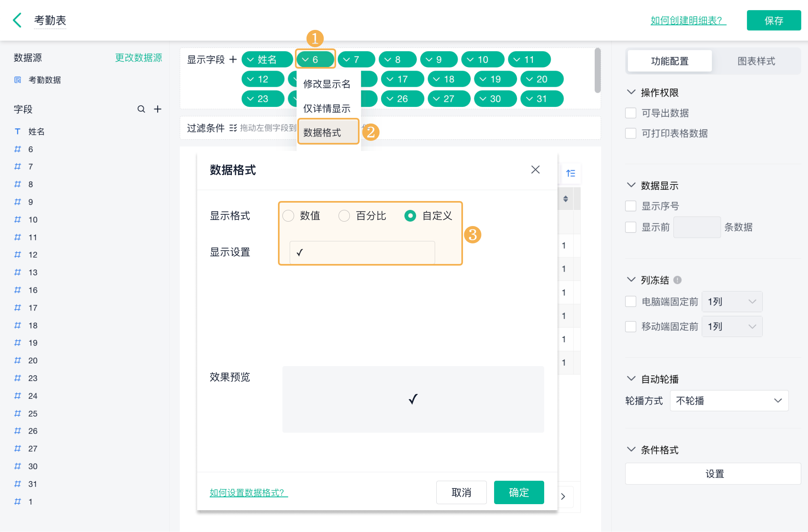Click number icon beside field 1
The image size is (808, 532).
(18, 501)
